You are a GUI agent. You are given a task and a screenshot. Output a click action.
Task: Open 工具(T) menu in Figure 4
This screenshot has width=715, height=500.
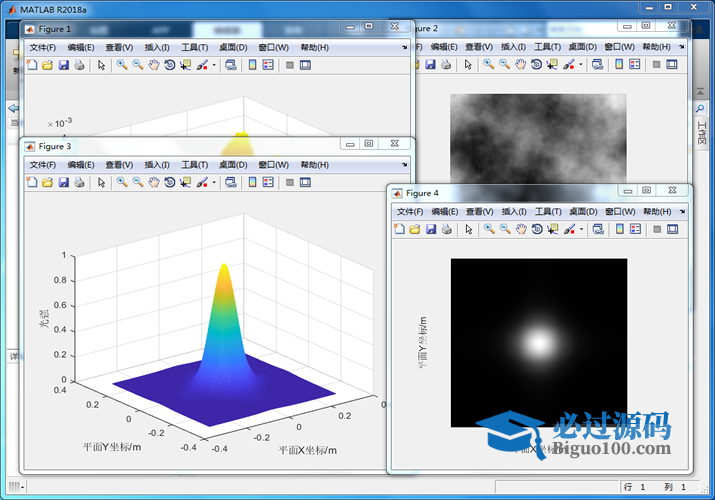[x=548, y=211]
